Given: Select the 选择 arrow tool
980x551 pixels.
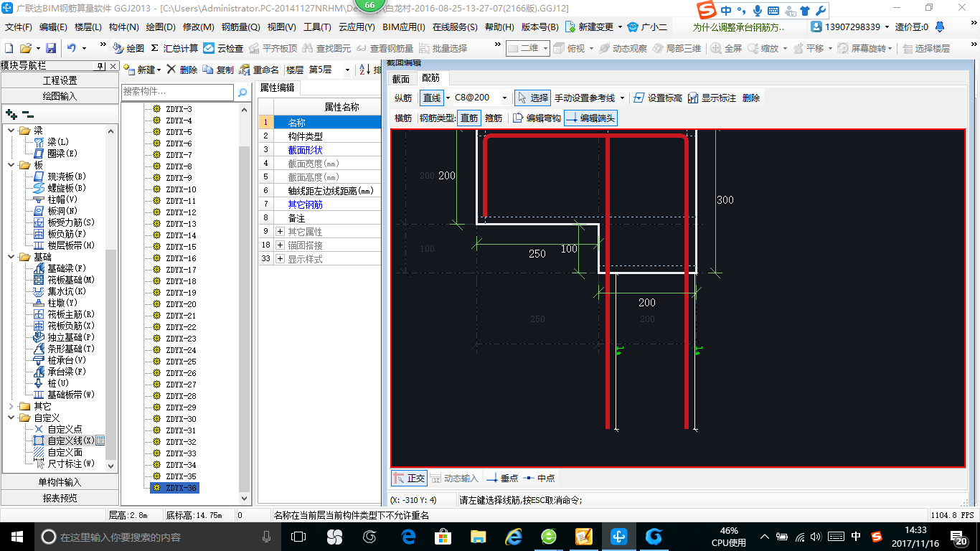Looking at the screenshot, I should pos(532,98).
